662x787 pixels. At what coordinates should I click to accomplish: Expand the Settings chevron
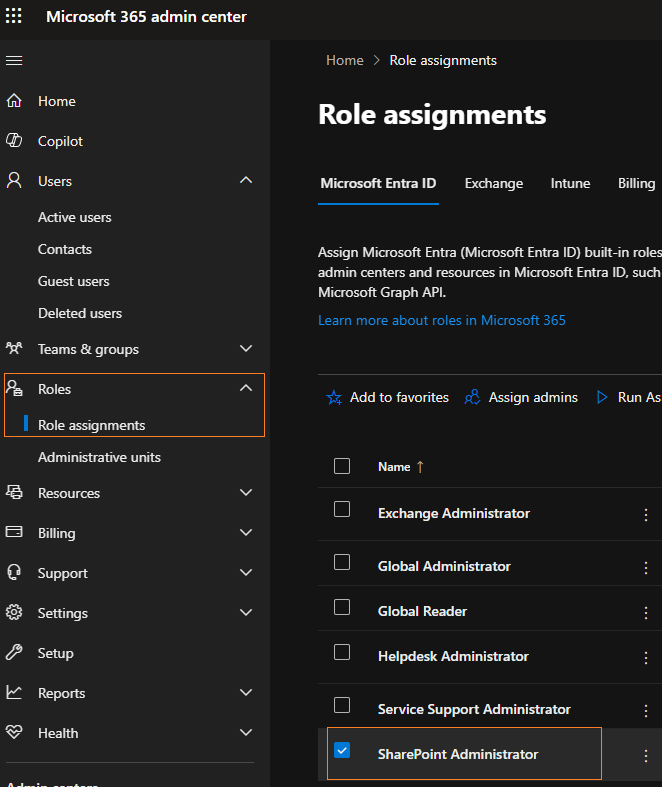coord(246,612)
